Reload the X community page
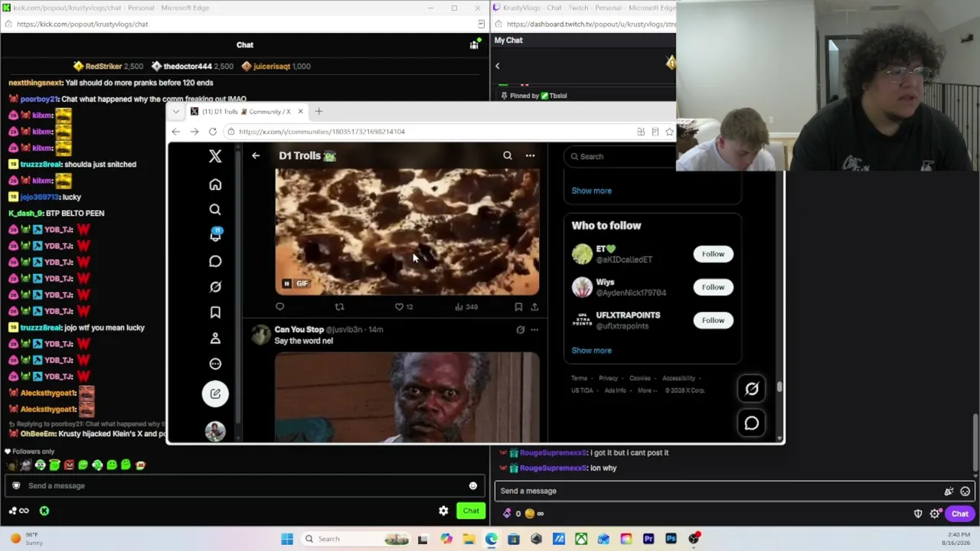Viewport: 980px width, 551px height. tap(213, 132)
